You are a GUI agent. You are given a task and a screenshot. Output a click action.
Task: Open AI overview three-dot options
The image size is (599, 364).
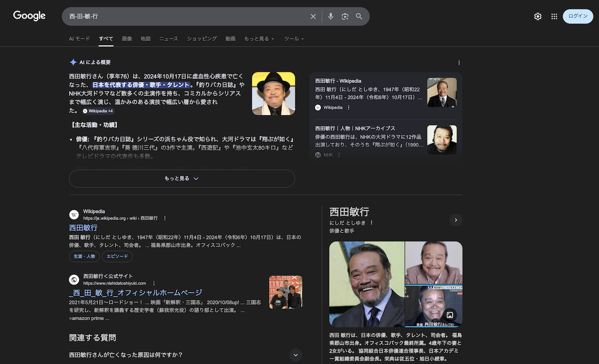[459, 63]
